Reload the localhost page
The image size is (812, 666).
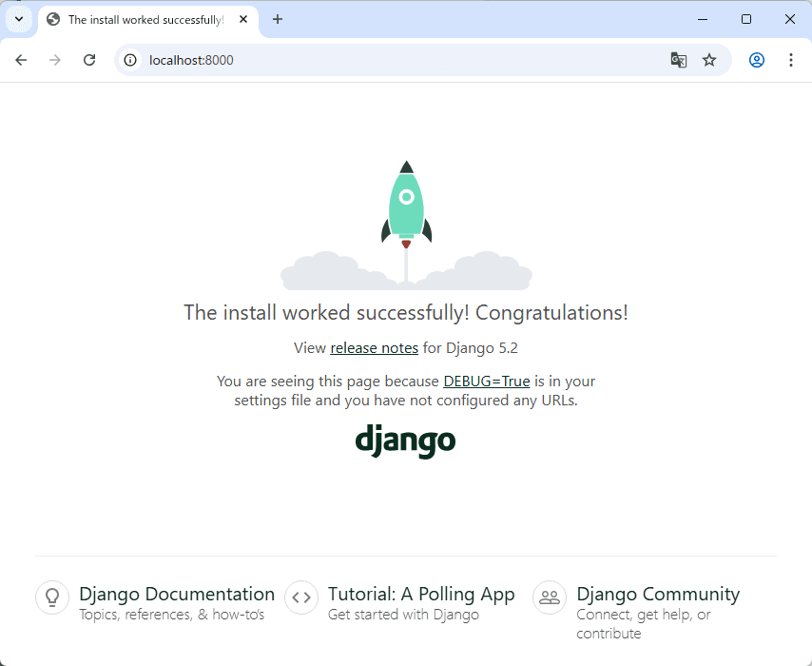pyautogui.click(x=89, y=60)
